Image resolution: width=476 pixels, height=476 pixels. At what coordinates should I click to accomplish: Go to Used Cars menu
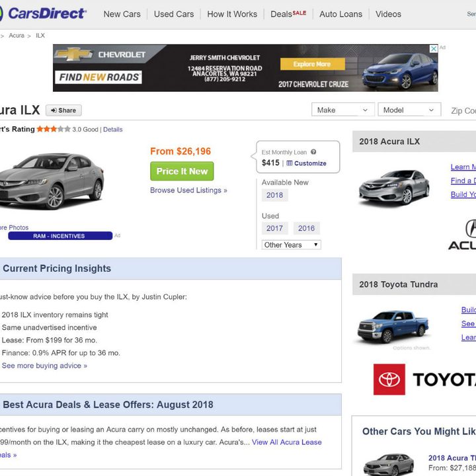click(x=174, y=14)
